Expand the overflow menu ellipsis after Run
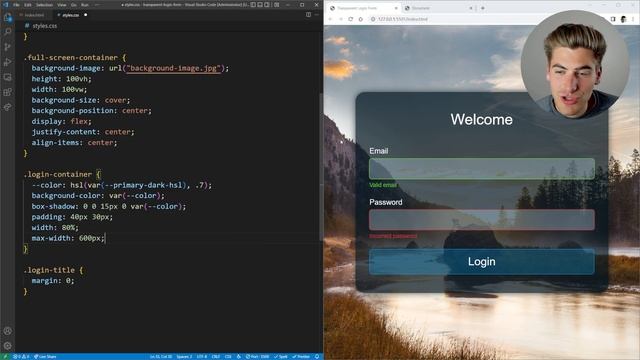 97,5
